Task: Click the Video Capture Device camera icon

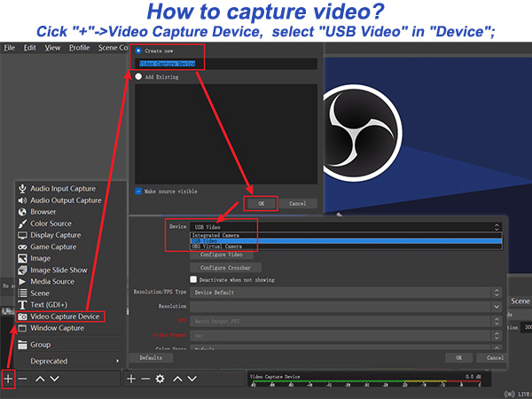Action: pos(22,317)
